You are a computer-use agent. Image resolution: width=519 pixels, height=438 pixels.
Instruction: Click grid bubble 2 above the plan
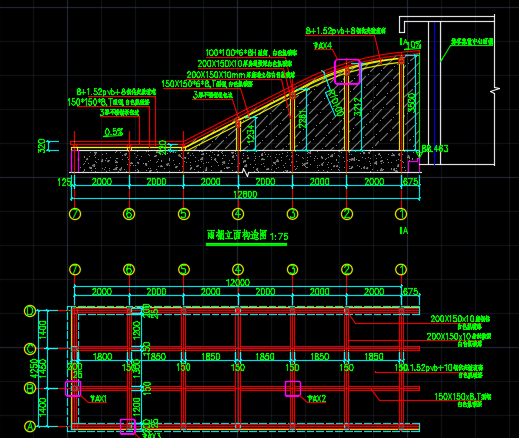coord(347,269)
